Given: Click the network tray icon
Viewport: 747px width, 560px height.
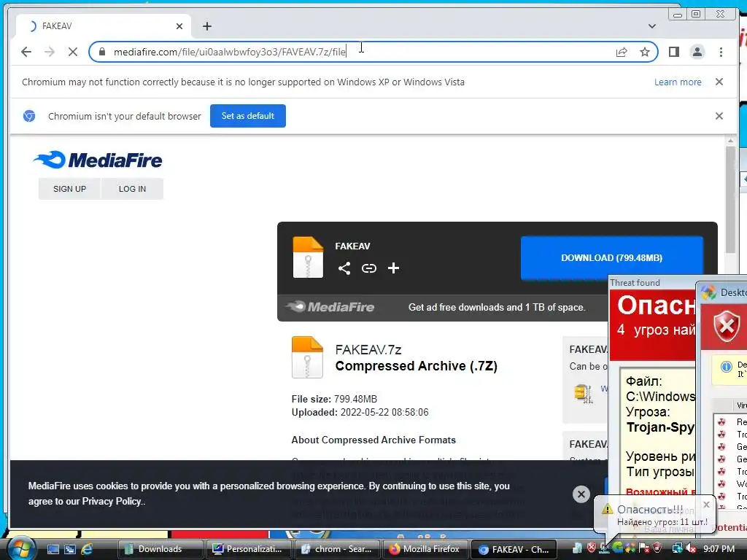Looking at the screenshot, I should coord(677,548).
